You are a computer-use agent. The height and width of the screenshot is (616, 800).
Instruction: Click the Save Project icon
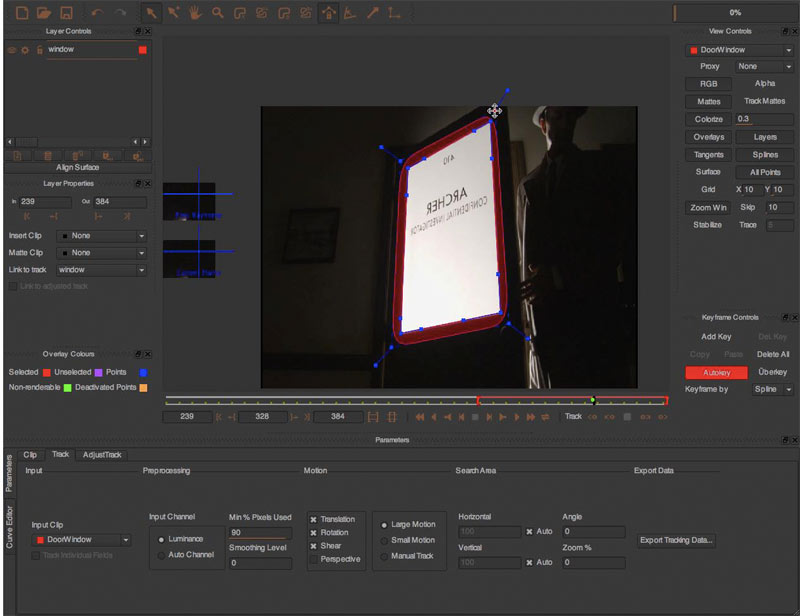66,12
